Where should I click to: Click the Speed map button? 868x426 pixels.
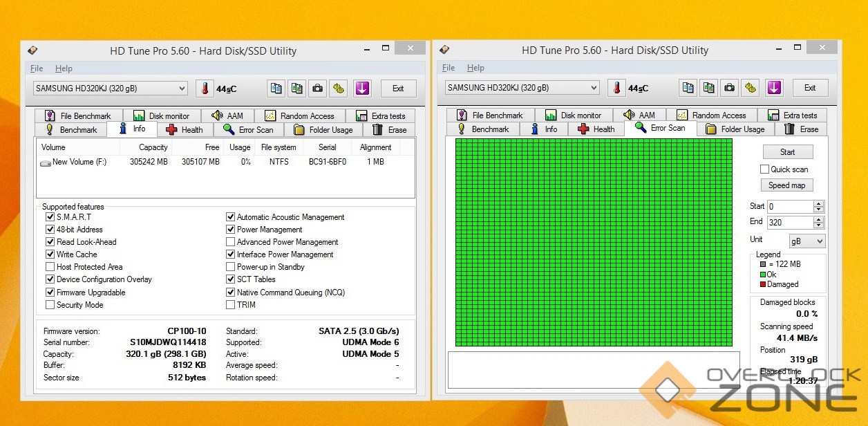tap(787, 185)
